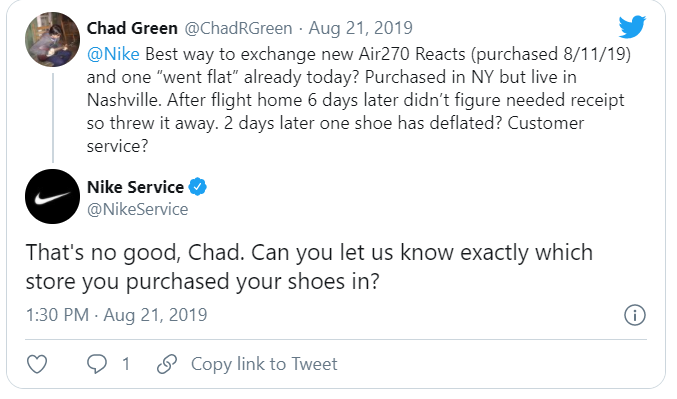
Task: Like the tweet with the heart icon
Action: (37, 364)
